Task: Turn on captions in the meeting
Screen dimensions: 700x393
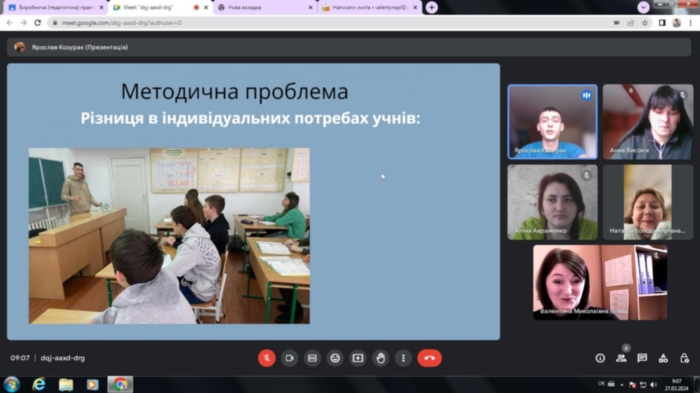Action: coord(312,358)
